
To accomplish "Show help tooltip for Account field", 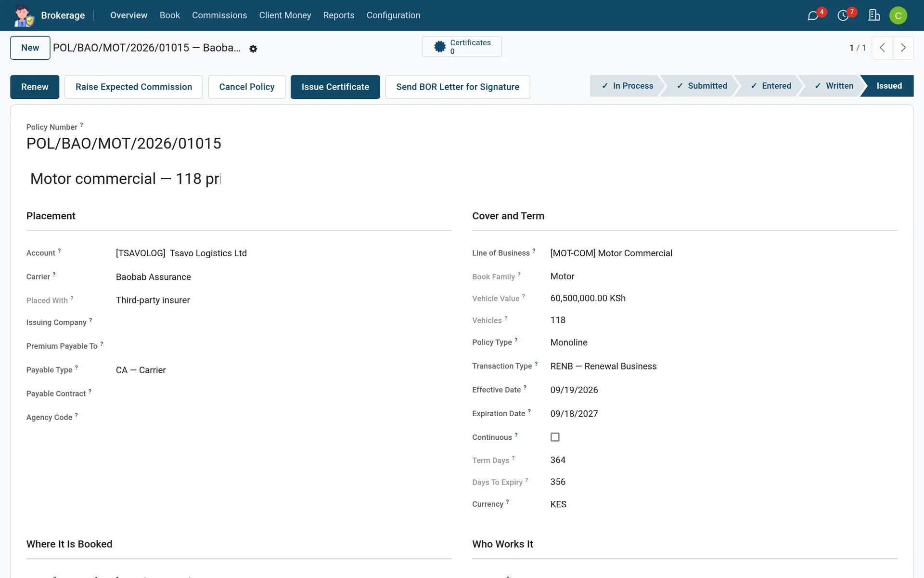I will [x=59, y=251].
